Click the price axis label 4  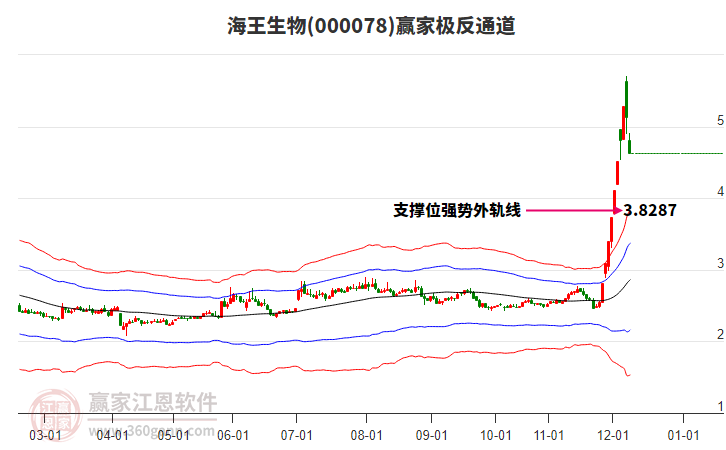(x=720, y=192)
